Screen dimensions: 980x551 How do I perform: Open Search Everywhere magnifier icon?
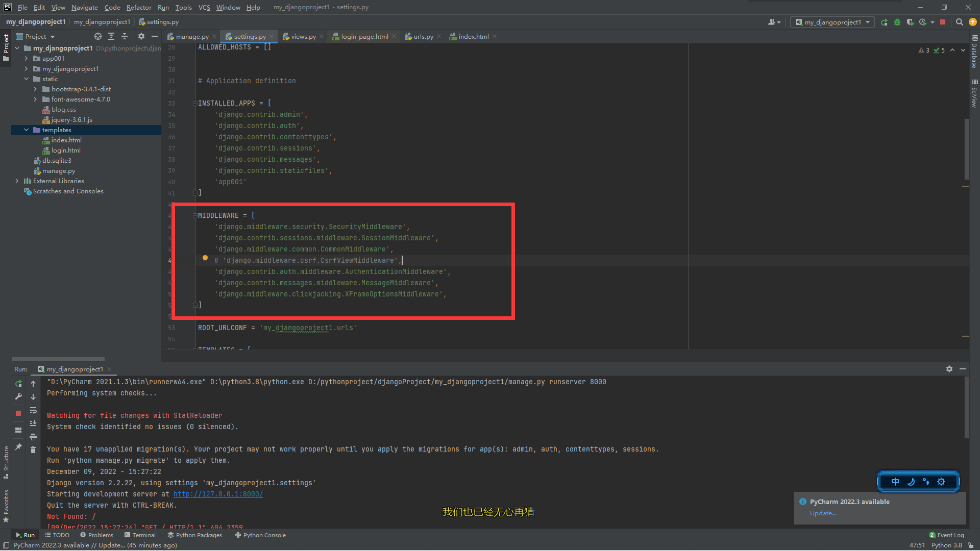point(959,22)
